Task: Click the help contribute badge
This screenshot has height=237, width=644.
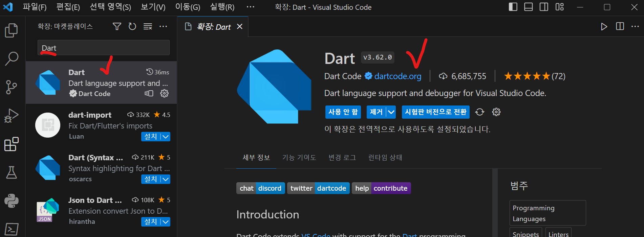Action: [x=381, y=188]
